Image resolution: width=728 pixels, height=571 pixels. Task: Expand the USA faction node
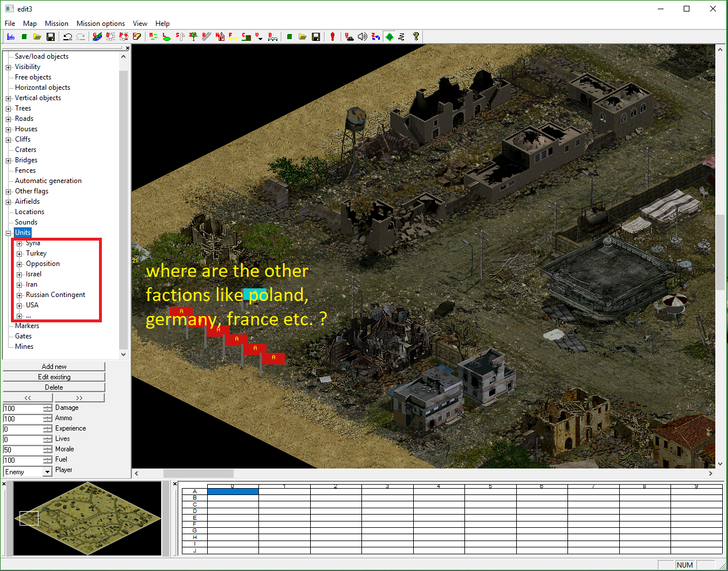[x=20, y=306]
